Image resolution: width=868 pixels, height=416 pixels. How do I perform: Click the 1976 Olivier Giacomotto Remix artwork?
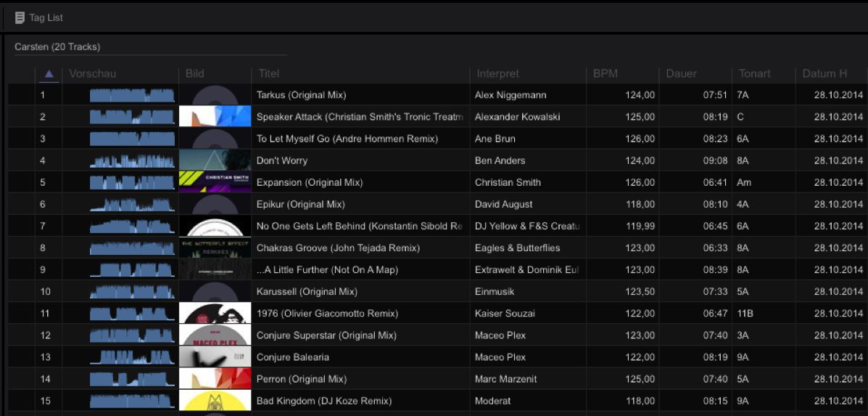pyautogui.click(x=215, y=314)
